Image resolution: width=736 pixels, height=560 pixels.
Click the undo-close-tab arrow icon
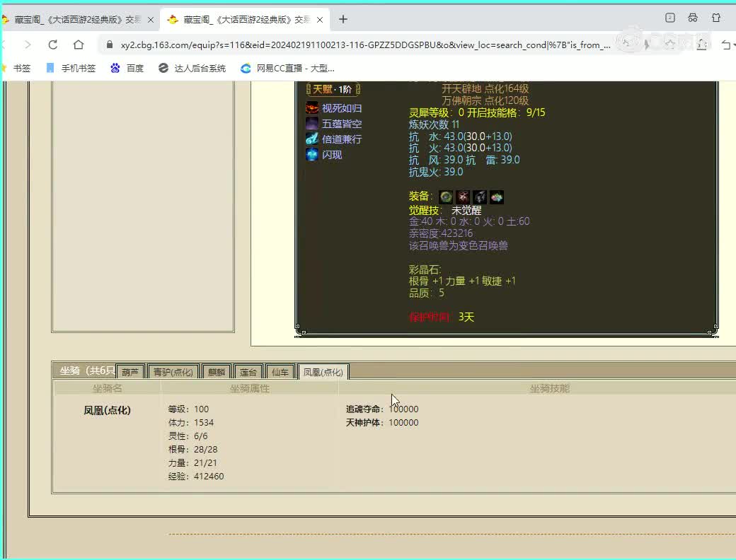pos(726,45)
